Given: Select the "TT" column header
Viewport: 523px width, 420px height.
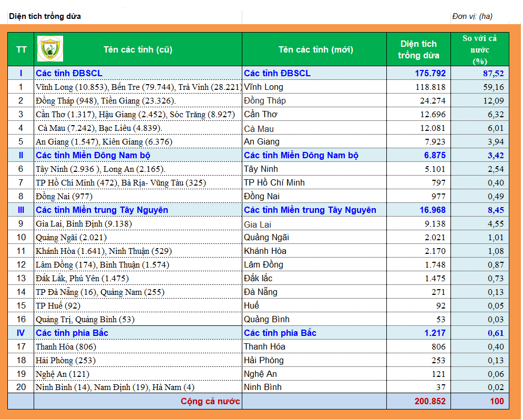Looking at the screenshot, I should click(x=21, y=50).
